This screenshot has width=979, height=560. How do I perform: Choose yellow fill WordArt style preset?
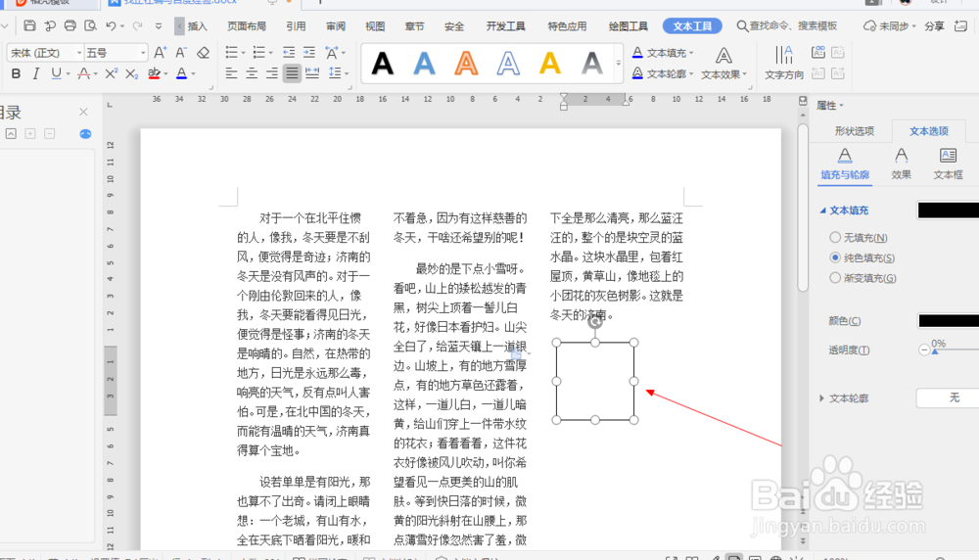click(550, 63)
